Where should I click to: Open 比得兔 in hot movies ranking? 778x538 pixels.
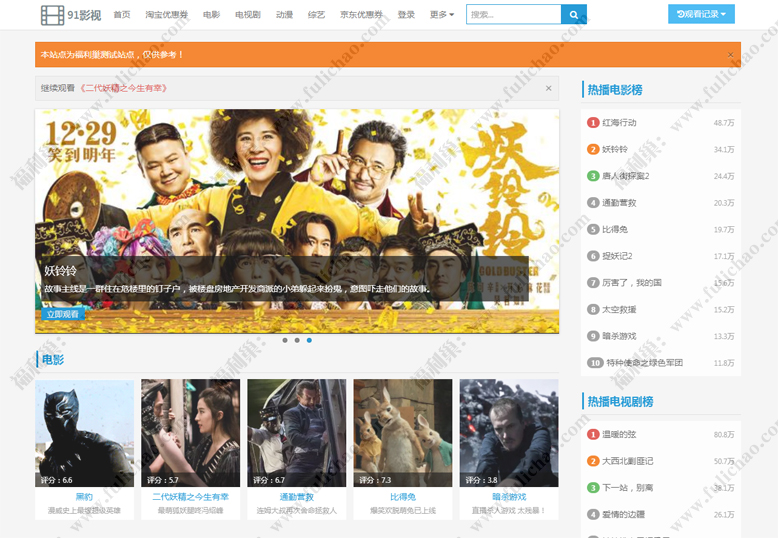point(615,229)
